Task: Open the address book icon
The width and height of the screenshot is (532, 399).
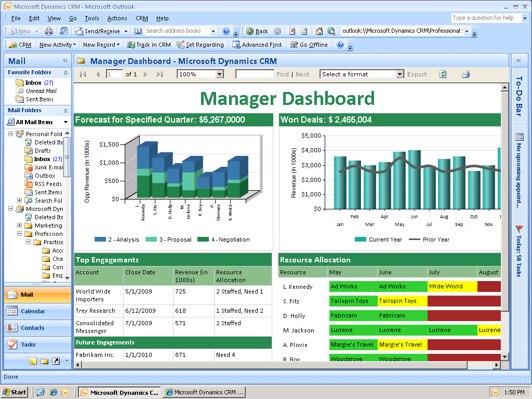Action: [138, 31]
